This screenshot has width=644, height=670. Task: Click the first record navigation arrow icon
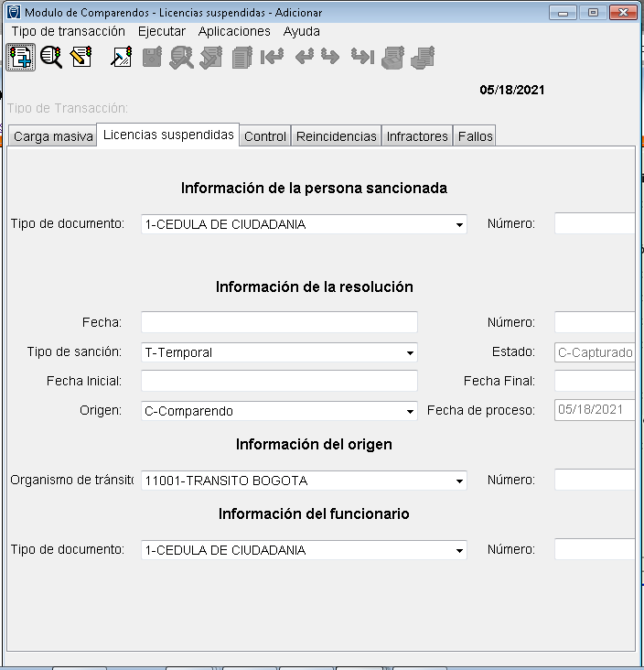tap(272, 58)
